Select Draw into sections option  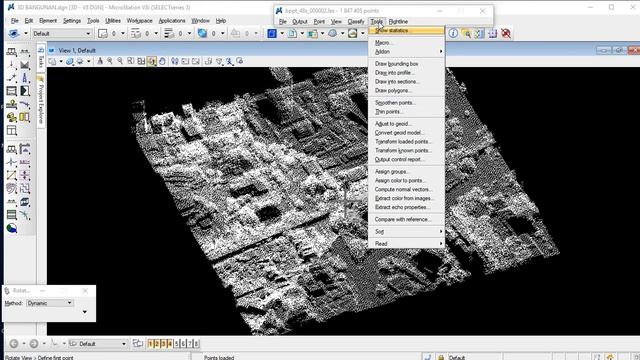click(x=406, y=82)
